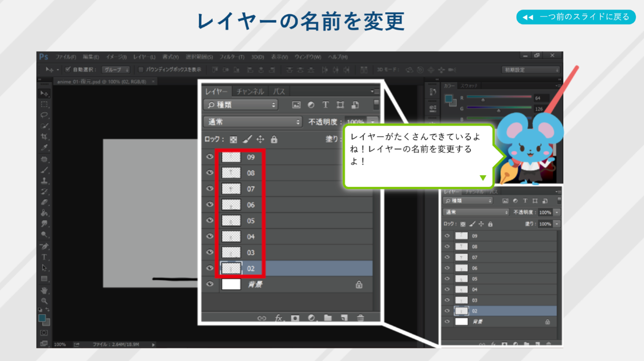Select the Rectangular Marquee tool
Image resolution: width=644 pixels, height=361 pixels.
(x=44, y=104)
